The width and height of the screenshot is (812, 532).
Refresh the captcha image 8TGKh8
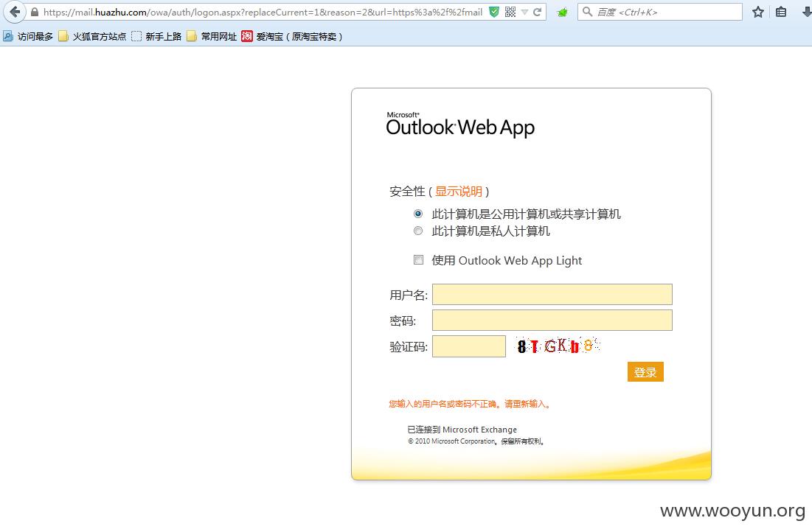click(x=558, y=346)
